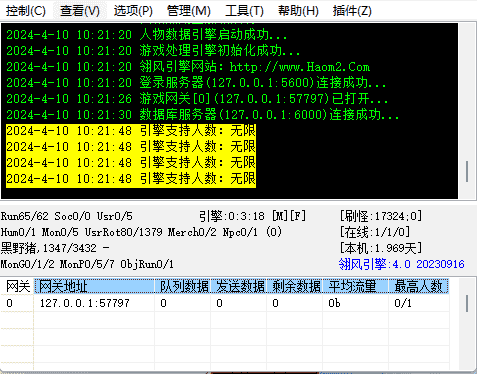Click the 0 cell under 剩余数据
Viewport: 477px width, 374px height.
pos(295,303)
